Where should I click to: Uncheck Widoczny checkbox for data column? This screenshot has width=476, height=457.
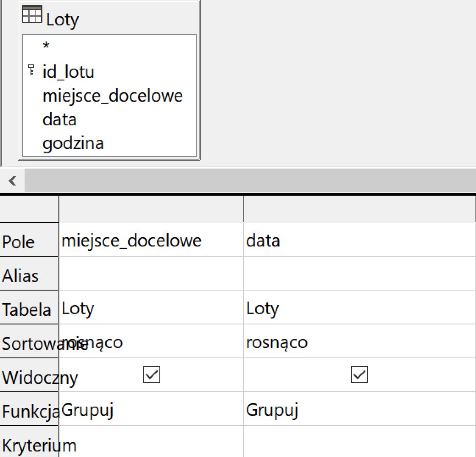(x=359, y=375)
